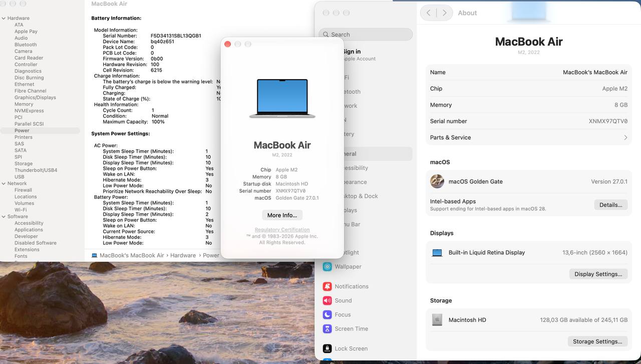Collapse the Network section in System Information
The height and width of the screenshot is (364, 641).
point(3,184)
